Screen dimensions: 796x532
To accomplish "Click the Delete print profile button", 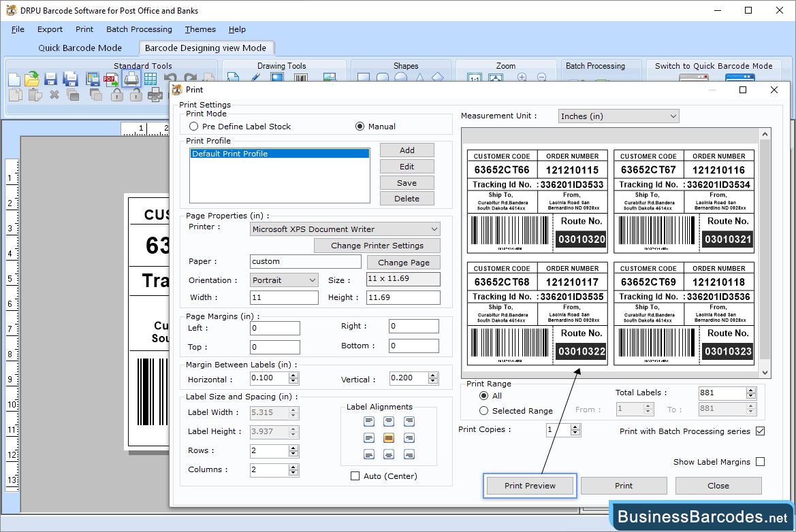I will (x=407, y=199).
